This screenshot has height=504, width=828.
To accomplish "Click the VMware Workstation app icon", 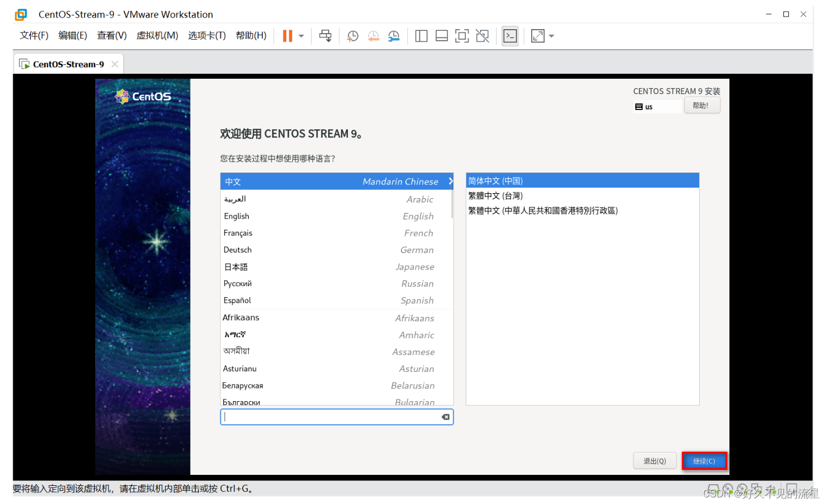I will (21, 14).
